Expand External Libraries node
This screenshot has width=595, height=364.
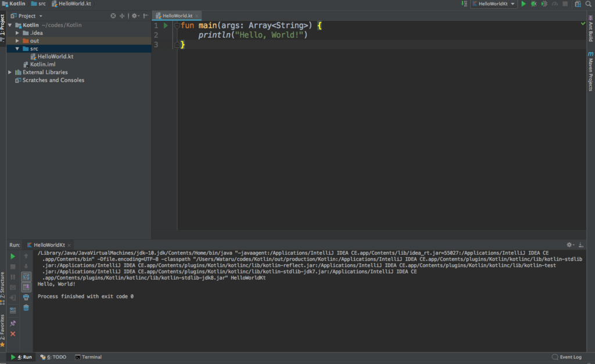10,72
